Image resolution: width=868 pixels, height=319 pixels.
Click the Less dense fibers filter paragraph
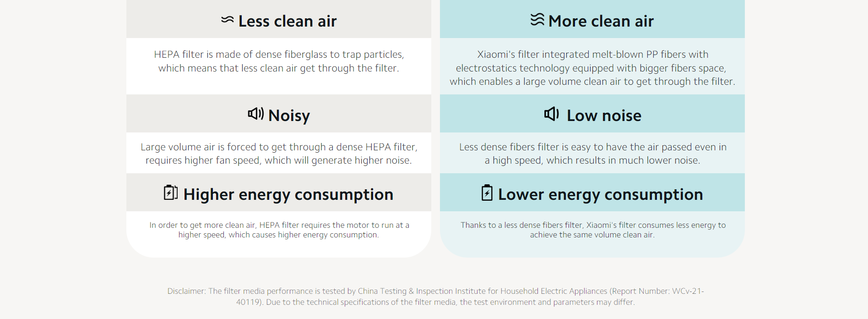593,154
